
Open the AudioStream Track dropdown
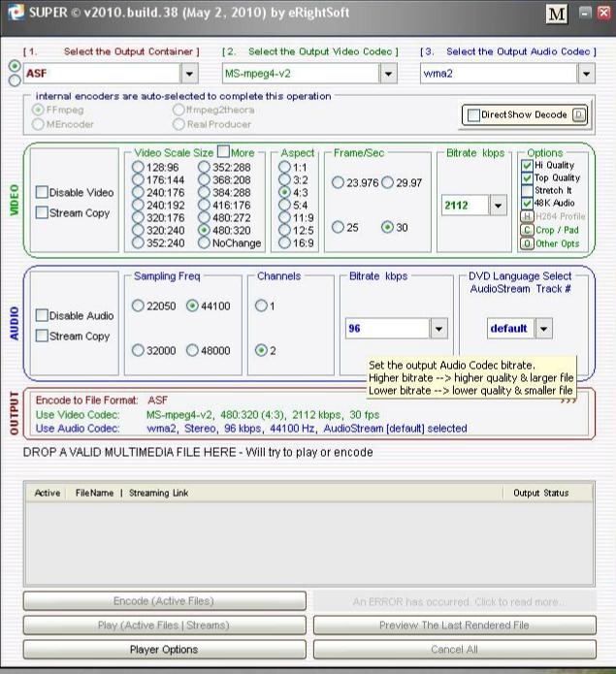544,329
